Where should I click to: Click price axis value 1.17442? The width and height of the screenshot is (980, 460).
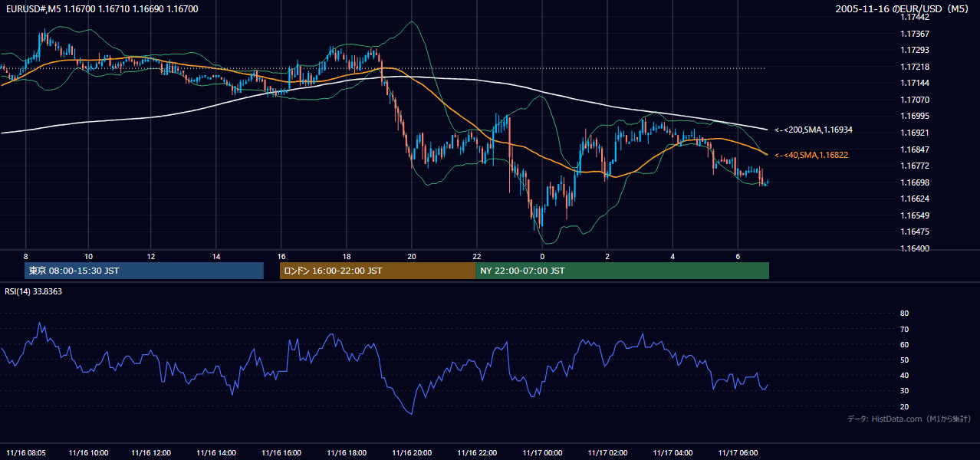(x=914, y=17)
